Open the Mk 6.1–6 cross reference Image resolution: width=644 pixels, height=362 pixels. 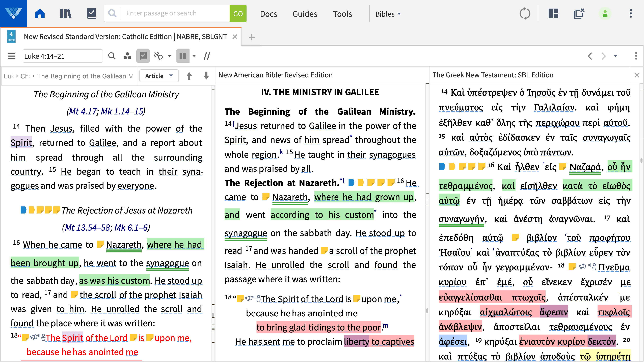tap(131, 227)
